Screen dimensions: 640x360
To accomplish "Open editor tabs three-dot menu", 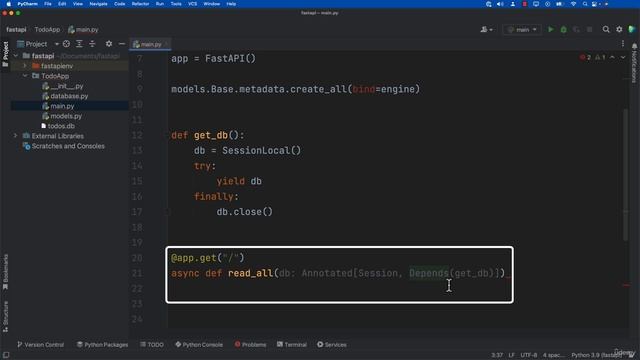I will coord(623,44).
